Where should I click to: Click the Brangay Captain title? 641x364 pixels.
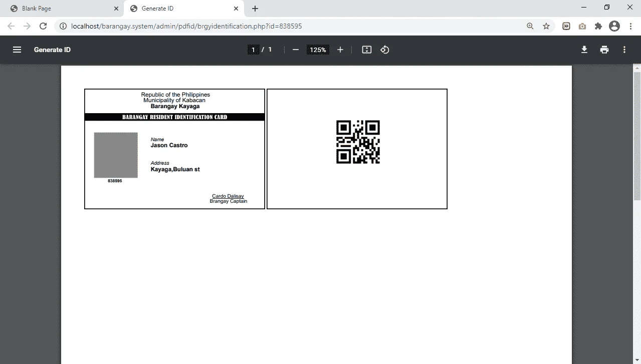pos(229,201)
